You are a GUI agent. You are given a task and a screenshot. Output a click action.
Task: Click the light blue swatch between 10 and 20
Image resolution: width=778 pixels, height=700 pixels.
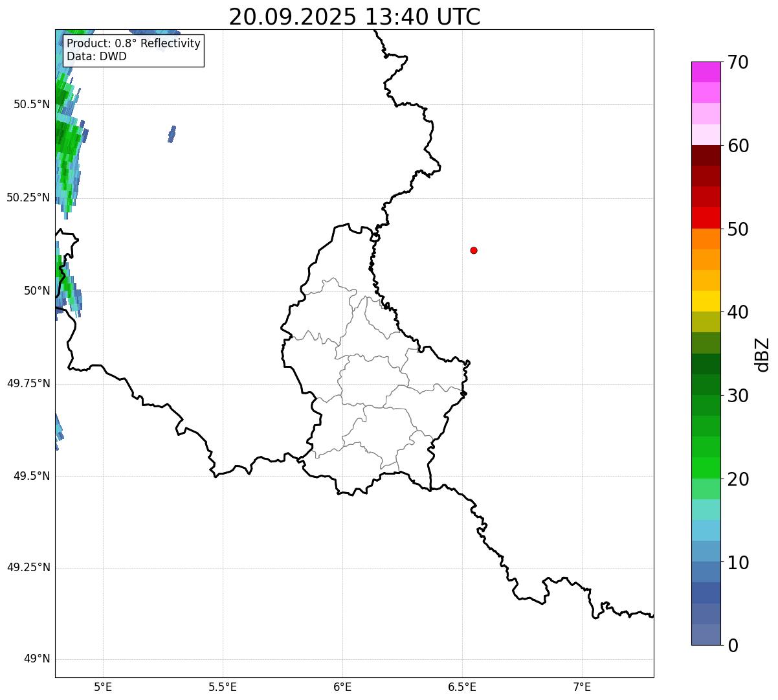click(706, 530)
